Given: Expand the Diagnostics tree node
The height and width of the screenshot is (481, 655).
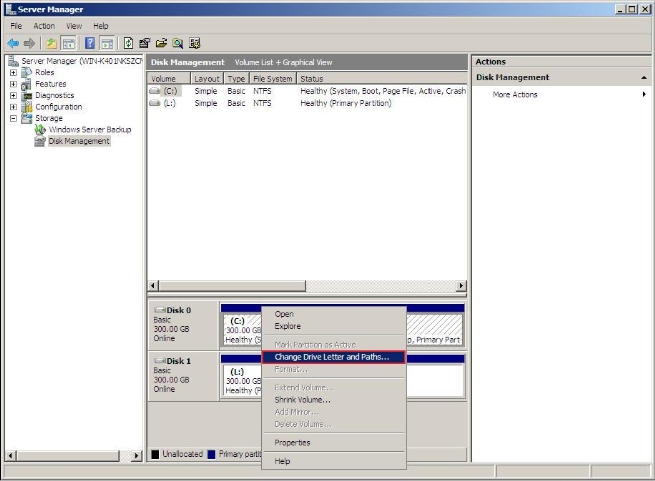Looking at the screenshot, I should pos(13,96).
